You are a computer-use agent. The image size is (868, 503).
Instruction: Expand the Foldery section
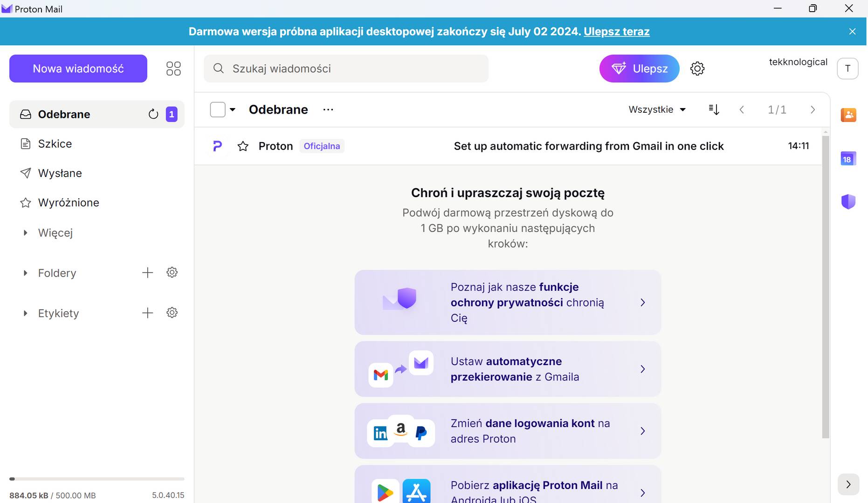25,273
